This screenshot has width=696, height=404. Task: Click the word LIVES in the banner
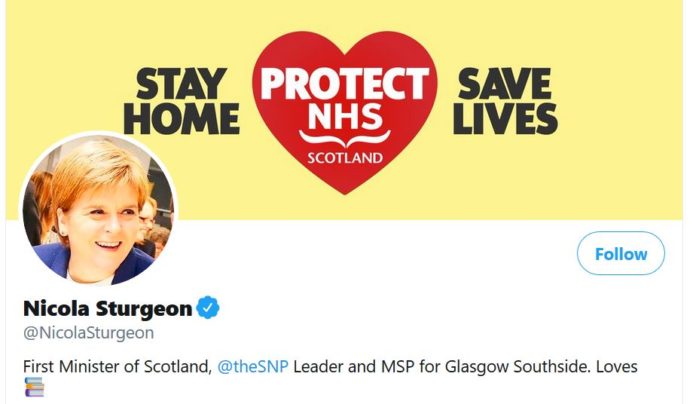[x=505, y=118]
